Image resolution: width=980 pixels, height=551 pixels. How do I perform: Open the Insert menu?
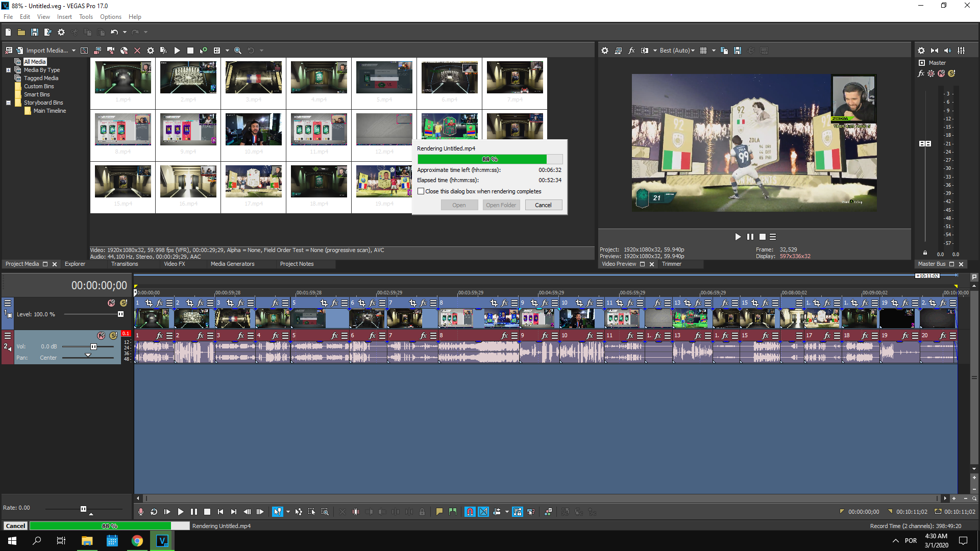64,17
